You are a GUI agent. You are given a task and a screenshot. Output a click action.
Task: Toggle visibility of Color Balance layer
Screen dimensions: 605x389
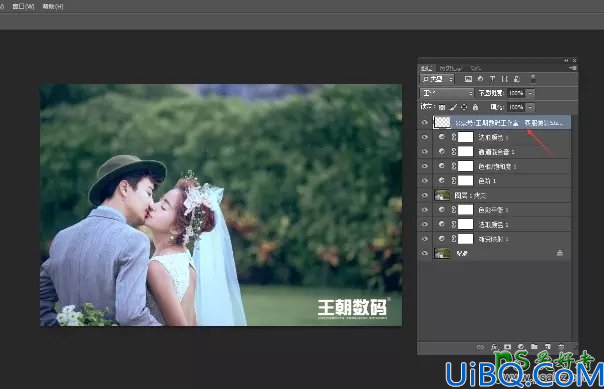coord(425,210)
